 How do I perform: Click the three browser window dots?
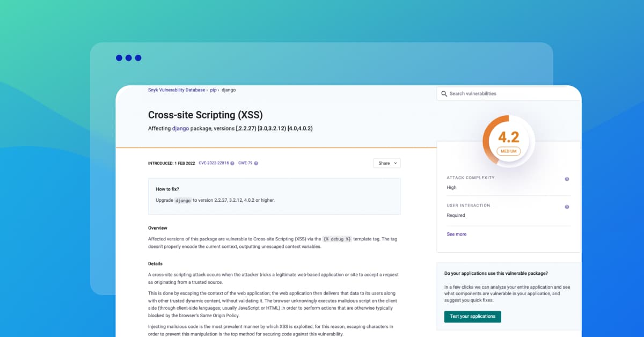(x=128, y=58)
